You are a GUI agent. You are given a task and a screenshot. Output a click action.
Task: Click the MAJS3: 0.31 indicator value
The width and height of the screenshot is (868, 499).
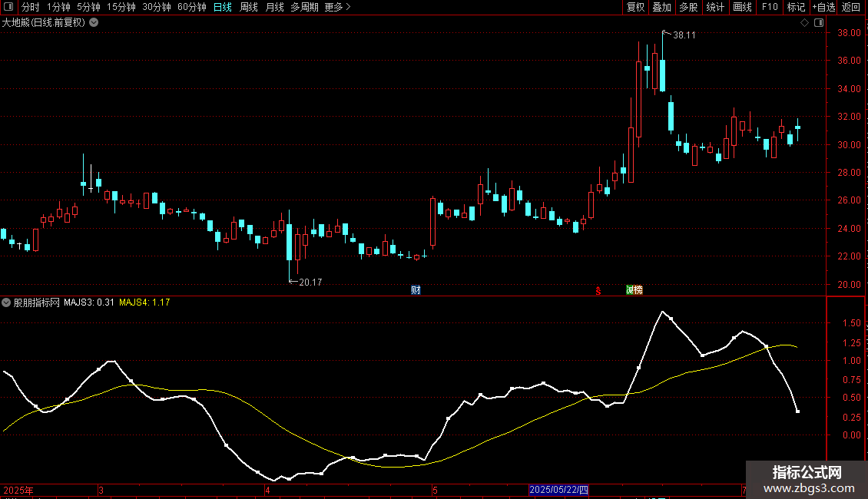click(x=88, y=302)
